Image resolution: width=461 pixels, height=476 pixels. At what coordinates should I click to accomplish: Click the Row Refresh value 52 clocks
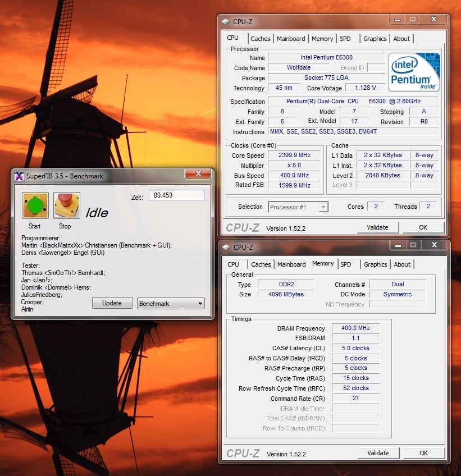point(355,388)
